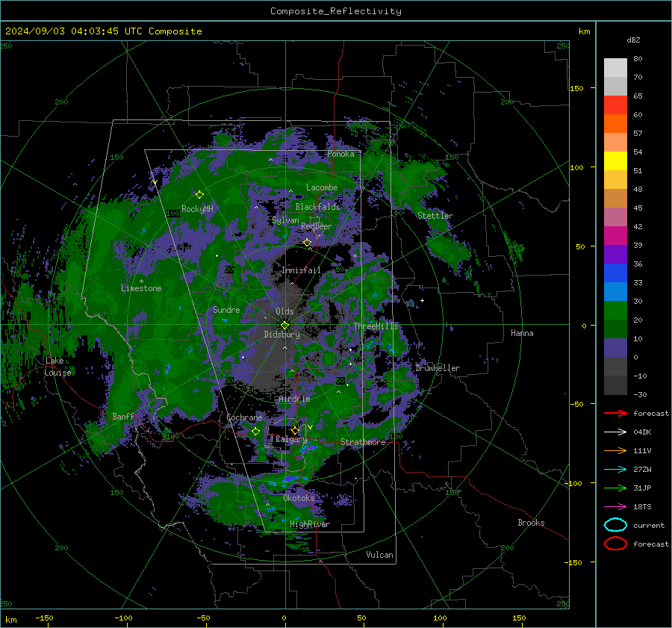Click the white 04DK arrow icon
This screenshot has height=628, width=672.
coord(615,432)
